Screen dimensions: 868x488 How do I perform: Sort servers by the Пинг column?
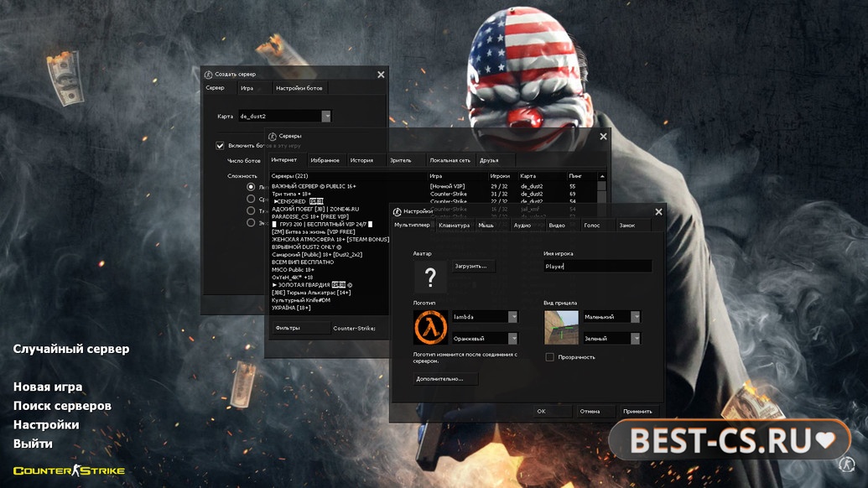pos(582,176)
